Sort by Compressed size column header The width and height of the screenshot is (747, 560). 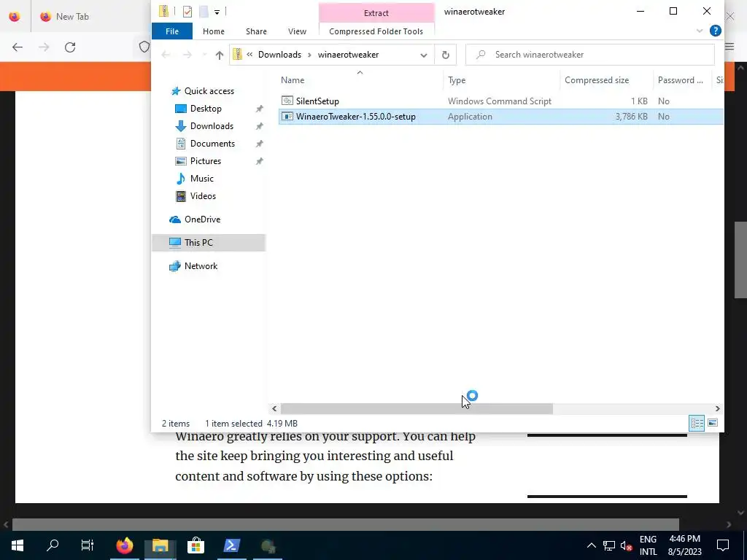click(606, 80)
